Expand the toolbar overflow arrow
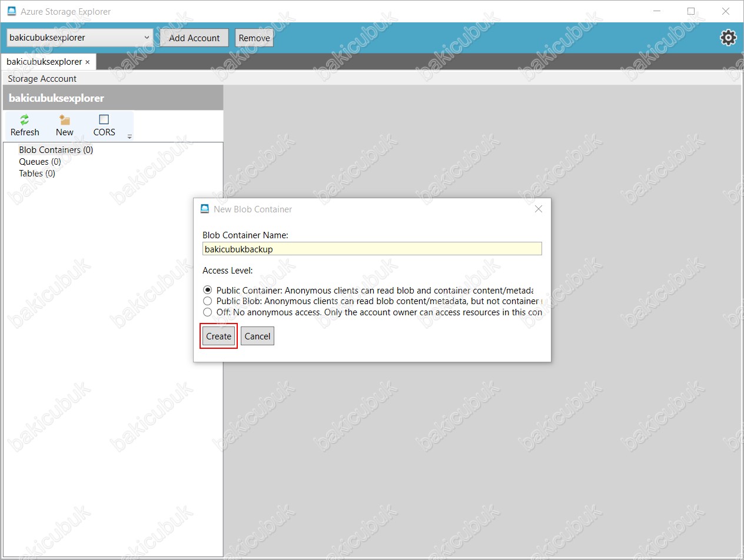 [x=129, y=136]
